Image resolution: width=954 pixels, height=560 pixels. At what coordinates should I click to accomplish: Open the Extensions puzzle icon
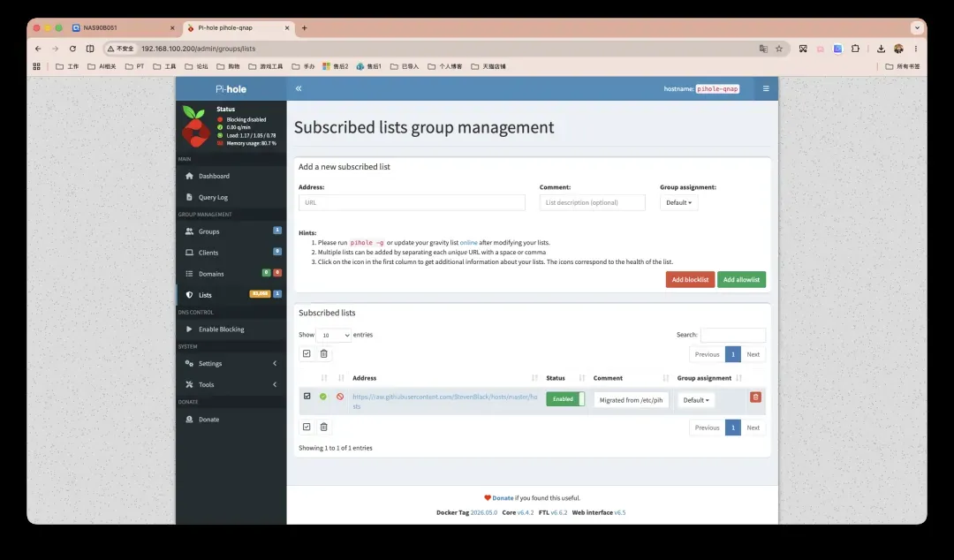855,49
